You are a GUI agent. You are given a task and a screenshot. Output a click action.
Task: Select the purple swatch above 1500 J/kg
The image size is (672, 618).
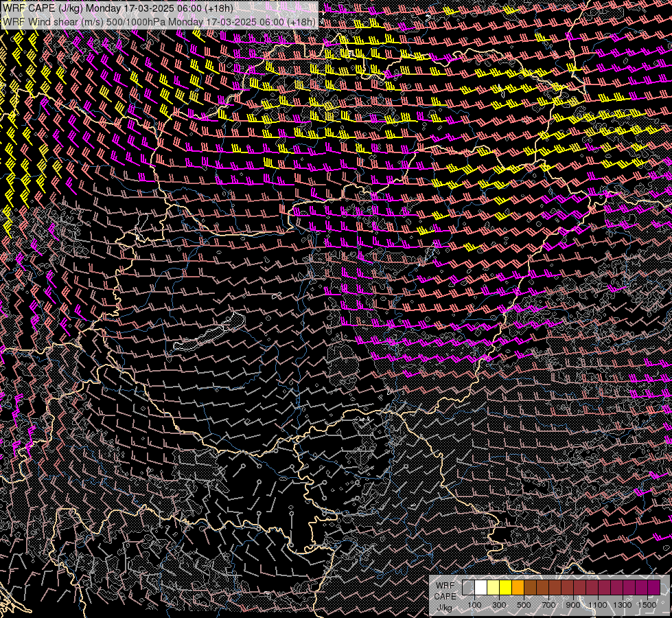[653, 587]
